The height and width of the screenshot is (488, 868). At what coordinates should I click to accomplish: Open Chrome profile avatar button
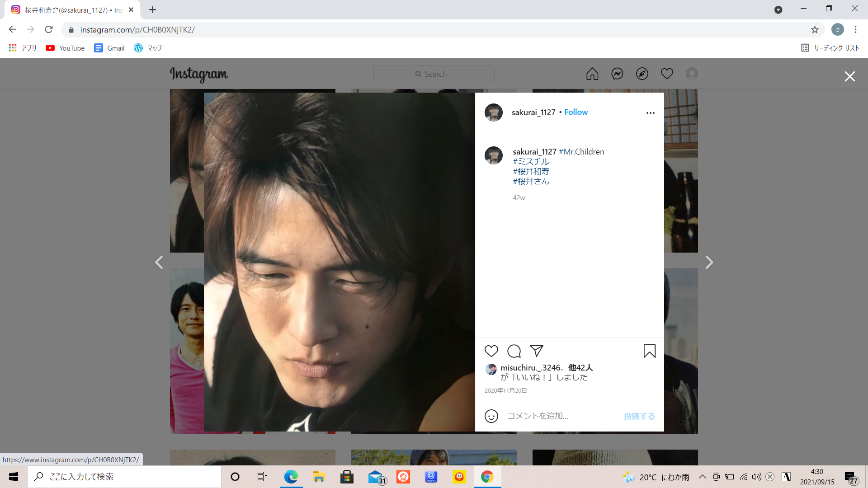tap(837, 29)
